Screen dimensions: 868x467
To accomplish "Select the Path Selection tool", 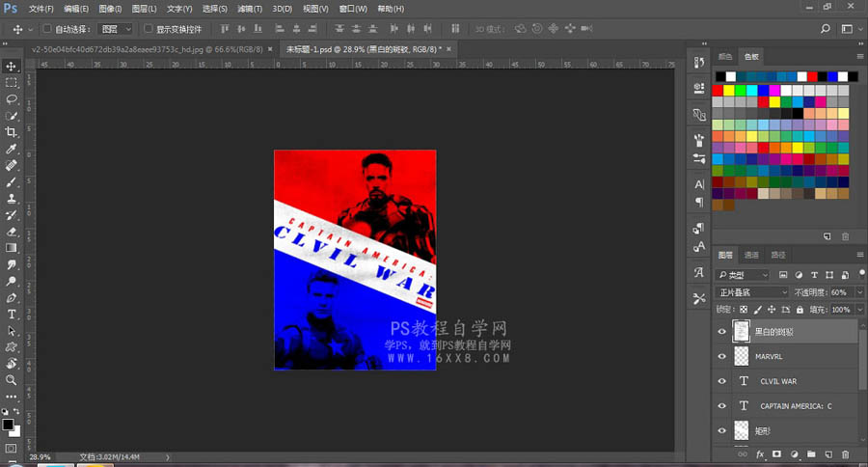I will pos(11,331).
